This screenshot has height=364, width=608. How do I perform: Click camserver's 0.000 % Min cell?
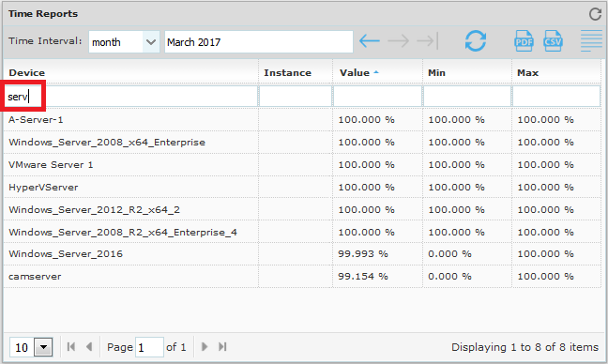[x=467, y=277]
